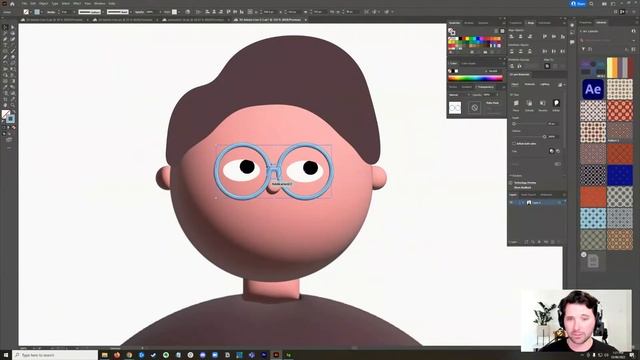Click the Volume slider handle
The width and height of the screenshot is (640, 360).
(544, 137)
